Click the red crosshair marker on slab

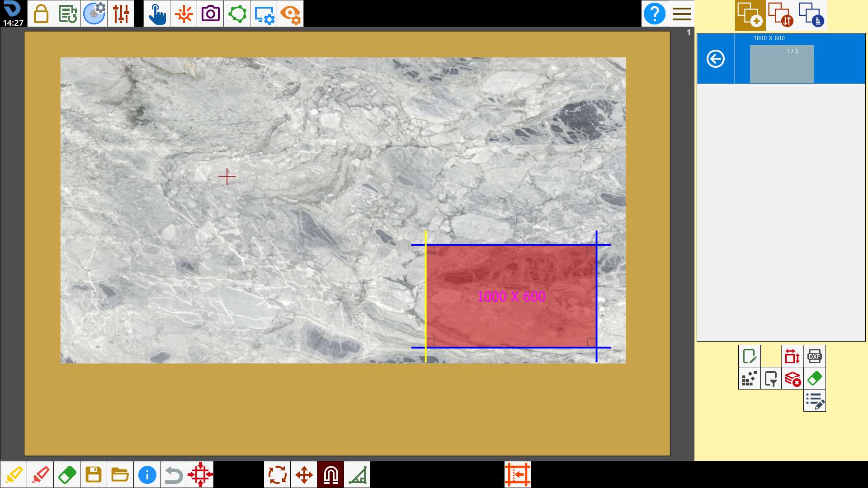coord(227,176)
